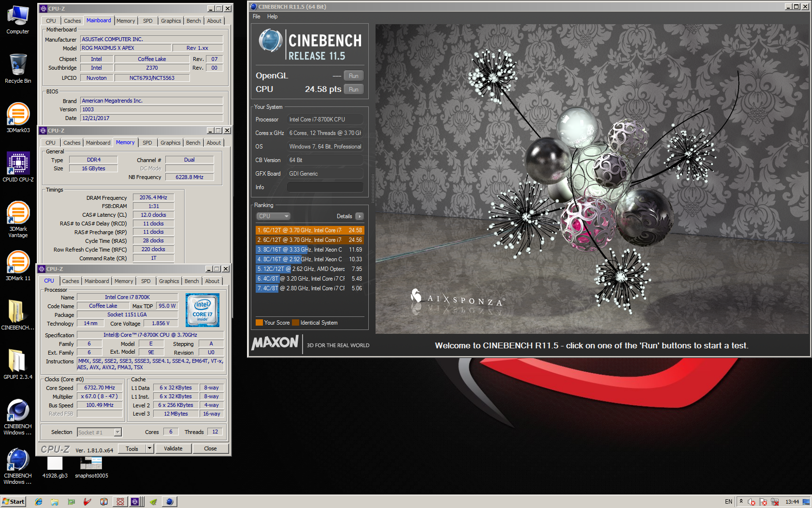Select the GPUPI 2.3.4 folder icon
Screen dimensions: 812x508
coord(18,364)
